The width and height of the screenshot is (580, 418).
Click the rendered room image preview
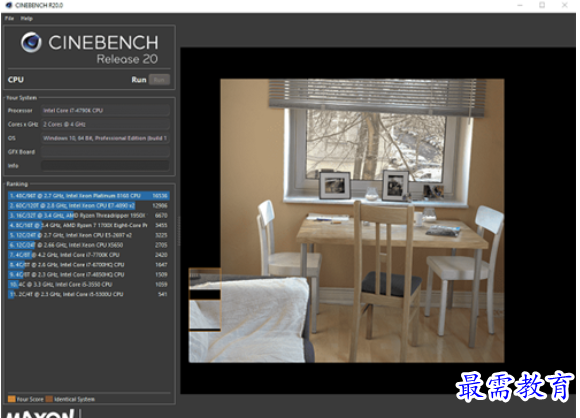tap(346, 220)
